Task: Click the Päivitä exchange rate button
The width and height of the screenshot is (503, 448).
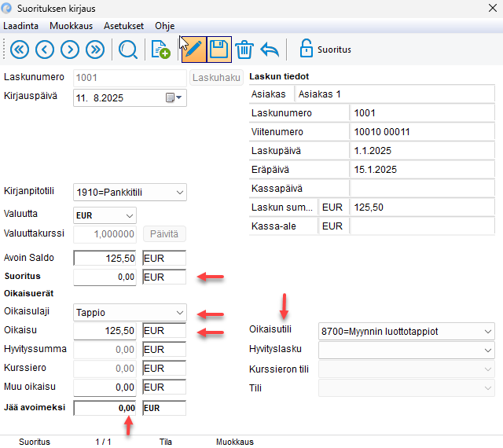Action: [x=164, y=234]
